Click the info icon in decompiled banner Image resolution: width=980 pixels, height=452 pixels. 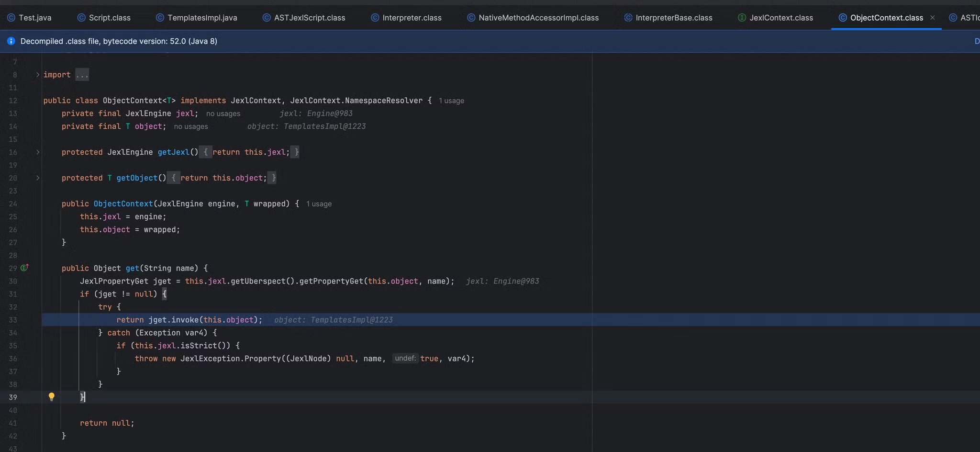pyautogui.click(x=11, y=41)
